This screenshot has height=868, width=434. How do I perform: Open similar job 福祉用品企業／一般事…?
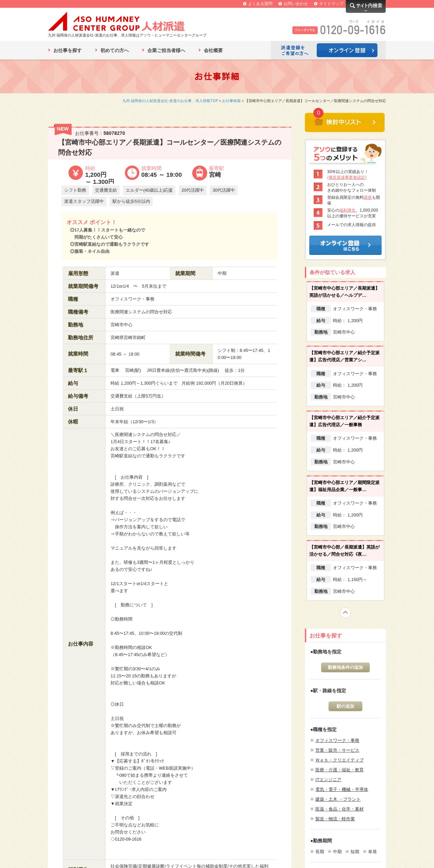(x=345, y=486)
